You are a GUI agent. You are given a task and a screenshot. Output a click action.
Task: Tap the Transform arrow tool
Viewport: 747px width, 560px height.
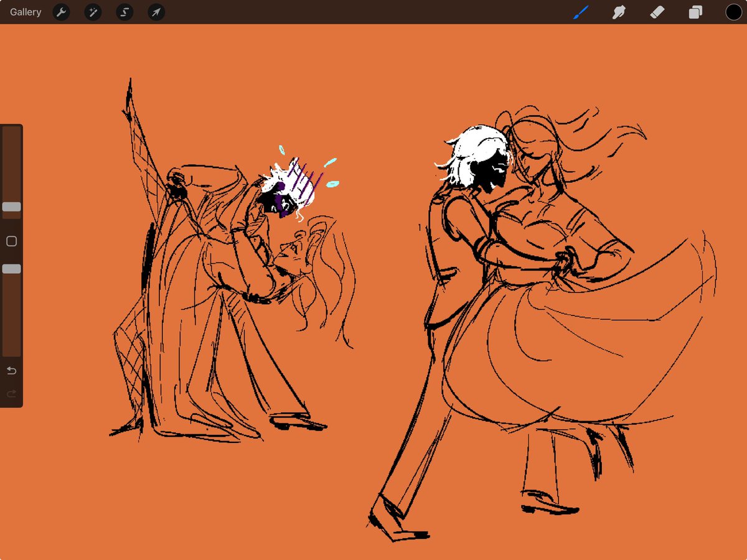tap(156, 12)
